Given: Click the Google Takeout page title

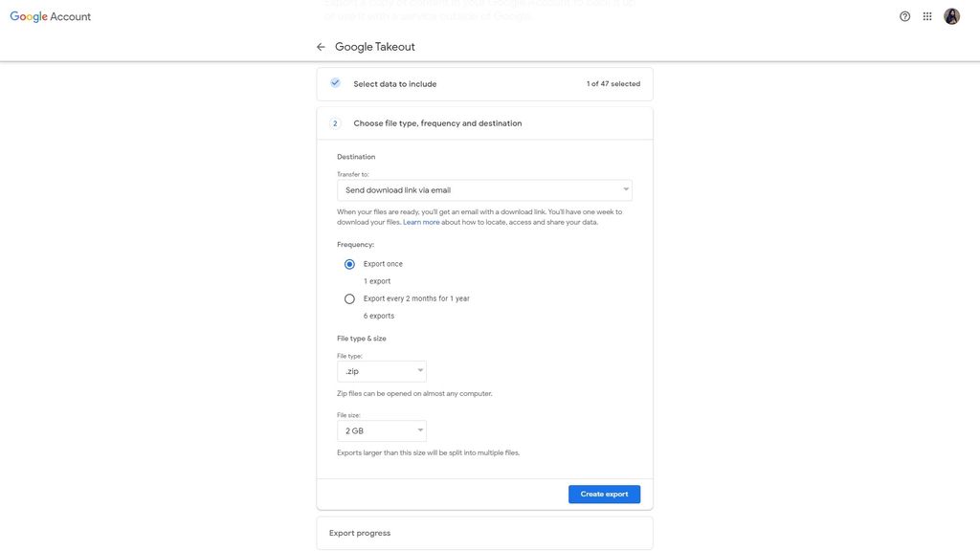Looking at the screenshot, I should 375,44.
